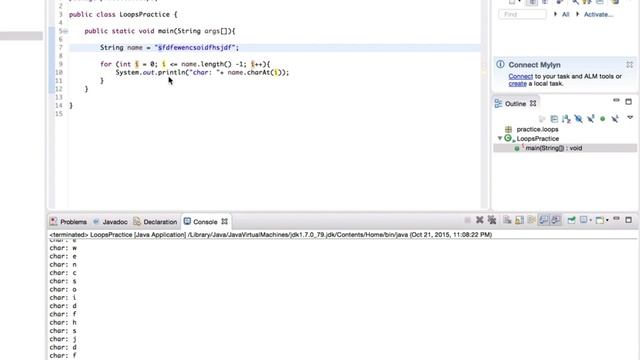640x360 pixels.
Task: Expand the arrow before Activate...
Action: point(577,14)
